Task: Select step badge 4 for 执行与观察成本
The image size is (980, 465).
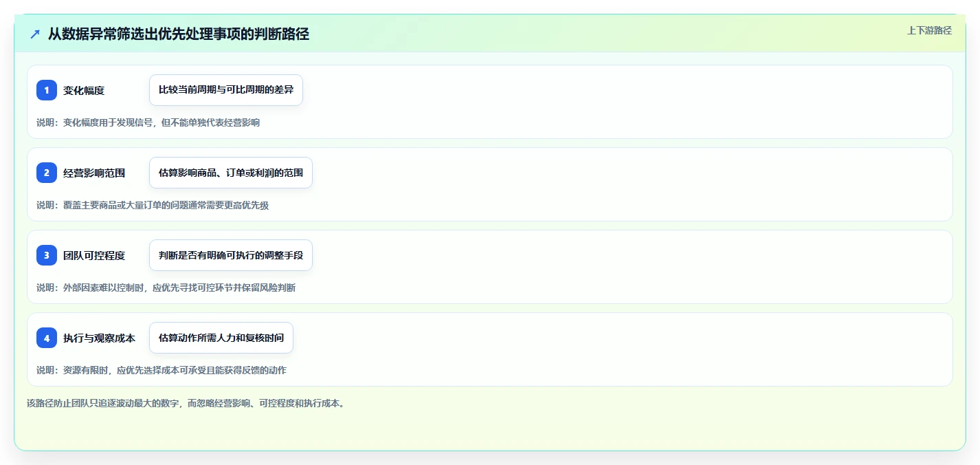Action: point(47,338)
